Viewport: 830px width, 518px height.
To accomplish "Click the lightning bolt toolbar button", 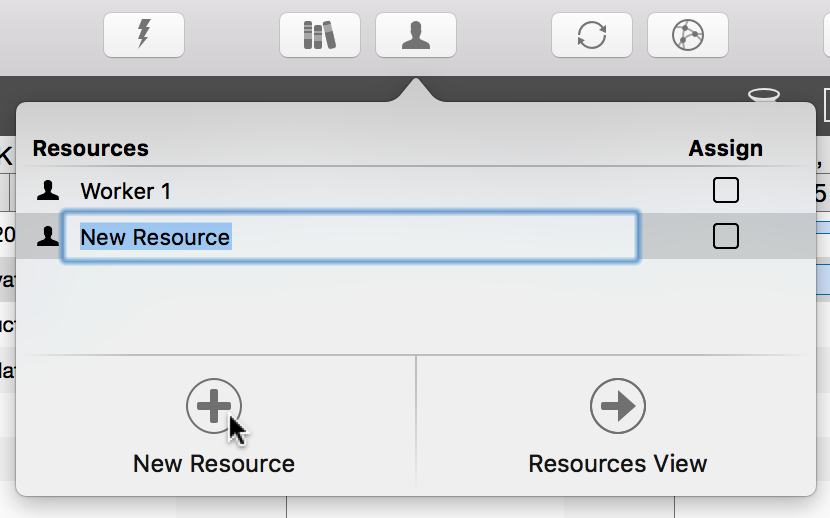I will [144, 35].
